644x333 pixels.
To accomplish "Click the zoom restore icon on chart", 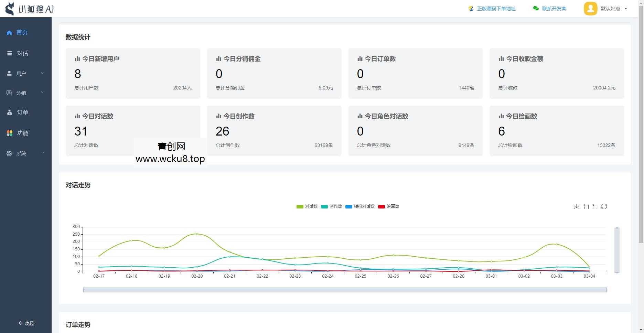I will [595, 206].
